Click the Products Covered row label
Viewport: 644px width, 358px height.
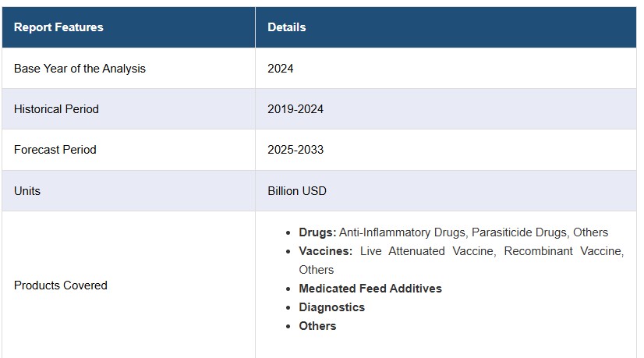tap(60, 285)
